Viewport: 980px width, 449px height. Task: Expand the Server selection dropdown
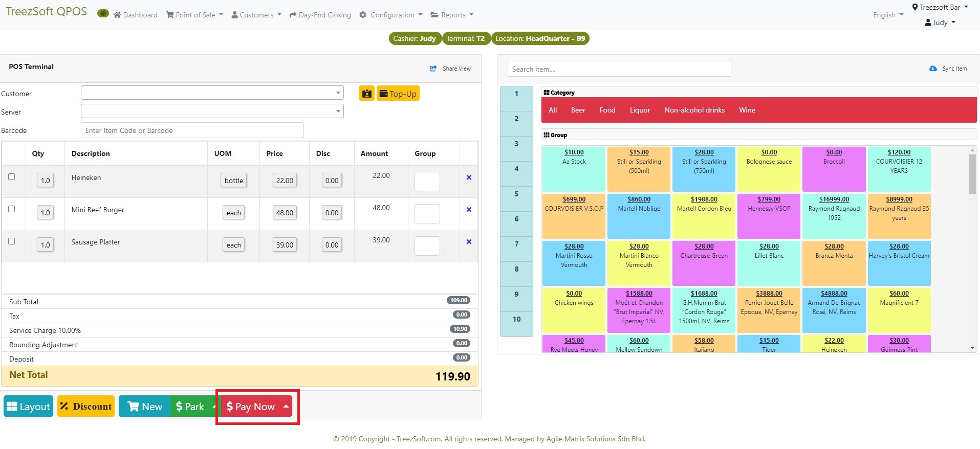[212, 111]
